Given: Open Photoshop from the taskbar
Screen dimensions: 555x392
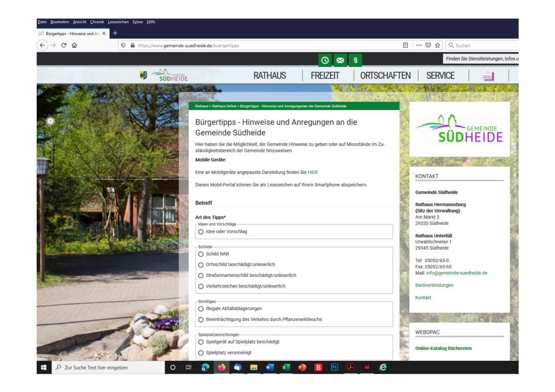Looking at the screenshot, I should [x=335, y=367].
